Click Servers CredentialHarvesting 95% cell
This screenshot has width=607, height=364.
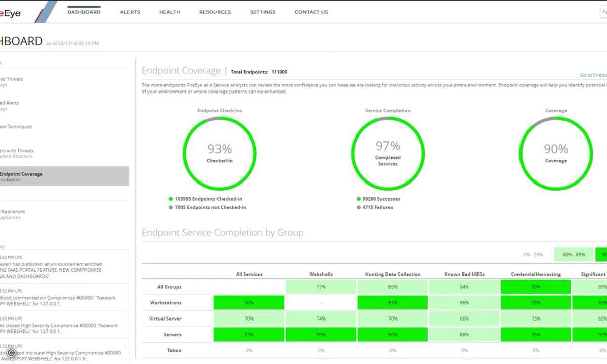[536, 335]
